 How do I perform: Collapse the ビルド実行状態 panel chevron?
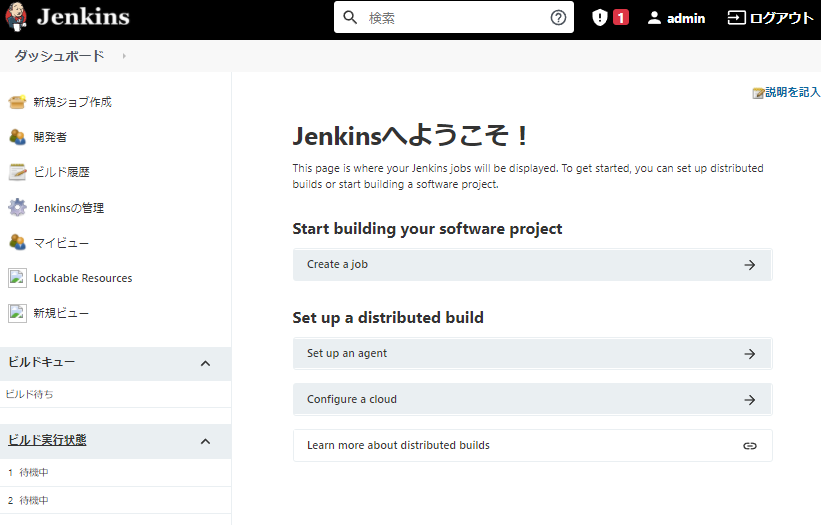pyautogui.click(x=206, y=441)
